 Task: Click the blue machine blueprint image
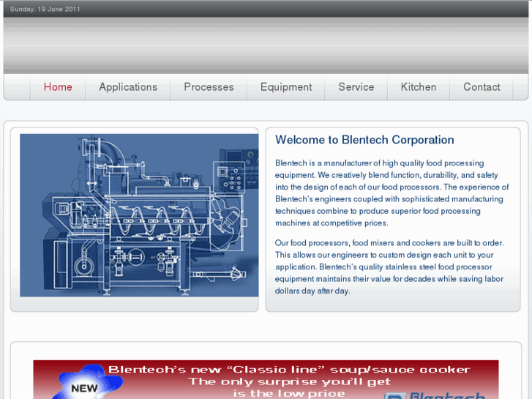[139, 215]
